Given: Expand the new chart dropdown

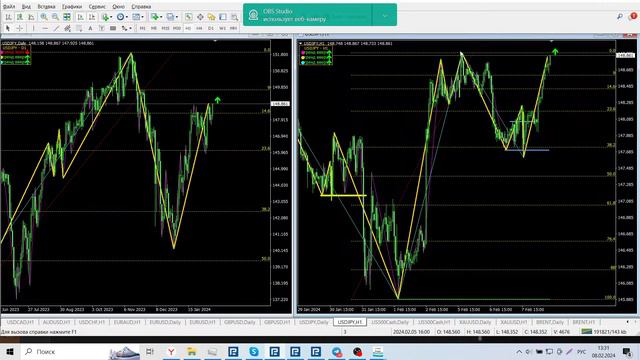Looking at the screenshot, I should click(161, 17).
